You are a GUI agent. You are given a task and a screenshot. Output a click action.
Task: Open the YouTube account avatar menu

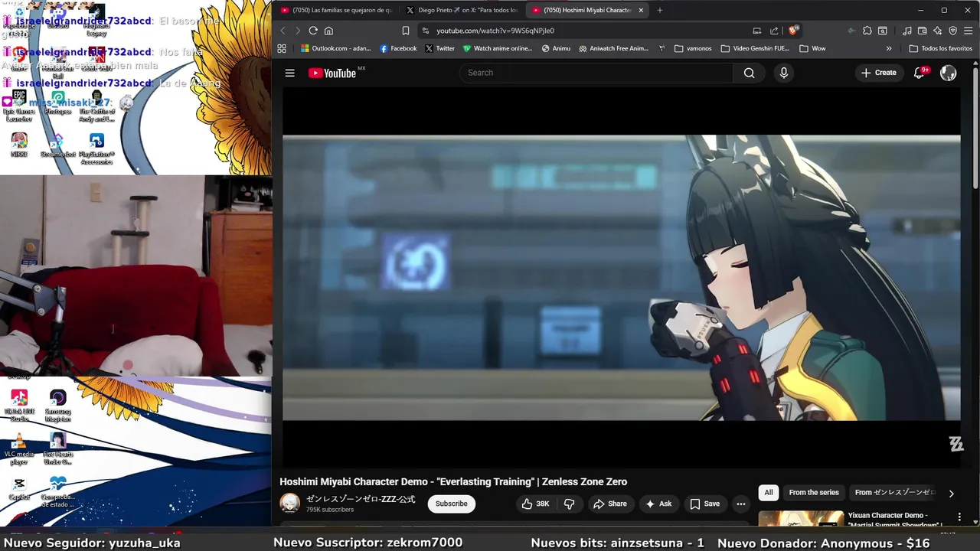tap(948, 73)
